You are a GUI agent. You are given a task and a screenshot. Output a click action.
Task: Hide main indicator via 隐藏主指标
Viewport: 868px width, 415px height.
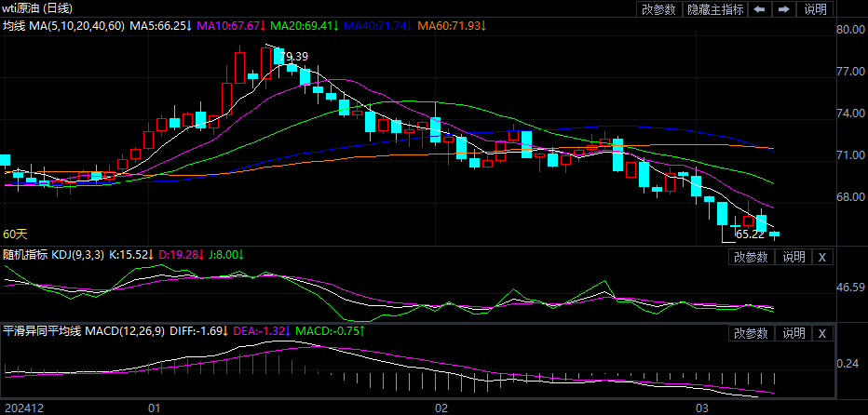click(715, 9)
